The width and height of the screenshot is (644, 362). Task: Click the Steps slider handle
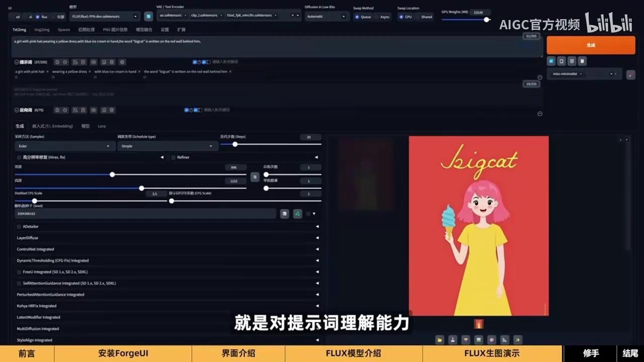click(x=235, y=144)
